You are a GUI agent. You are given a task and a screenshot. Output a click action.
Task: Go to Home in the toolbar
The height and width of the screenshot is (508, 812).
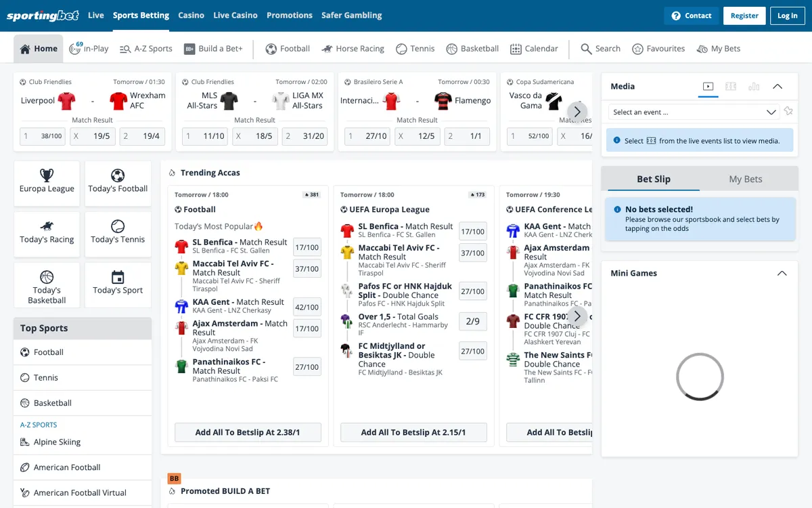pyautogui.click(x=39, y=49)
